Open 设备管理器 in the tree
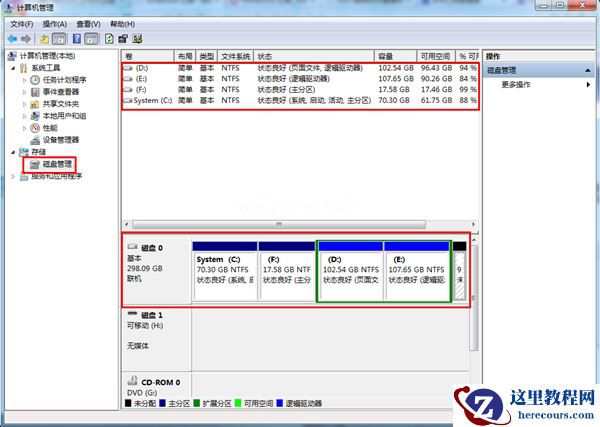600x427 pixels. pyautogui.click(x=60, y=140)
